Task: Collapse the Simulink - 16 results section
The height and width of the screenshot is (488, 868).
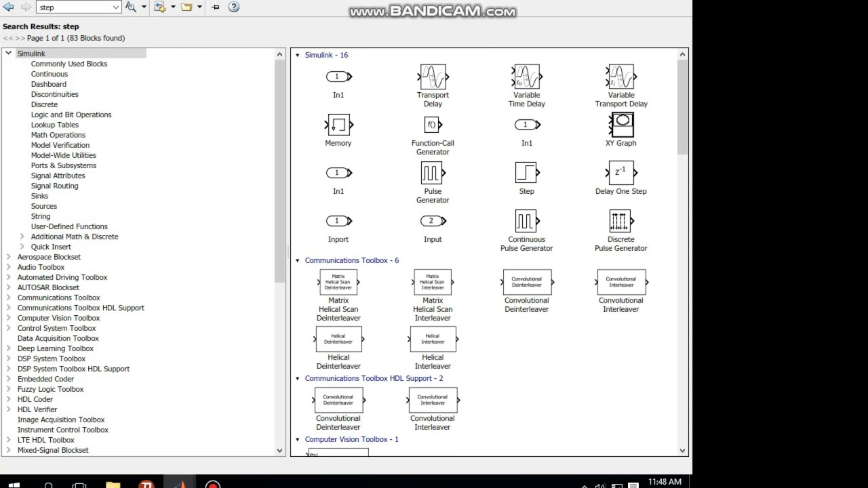Action: (297, 55)
